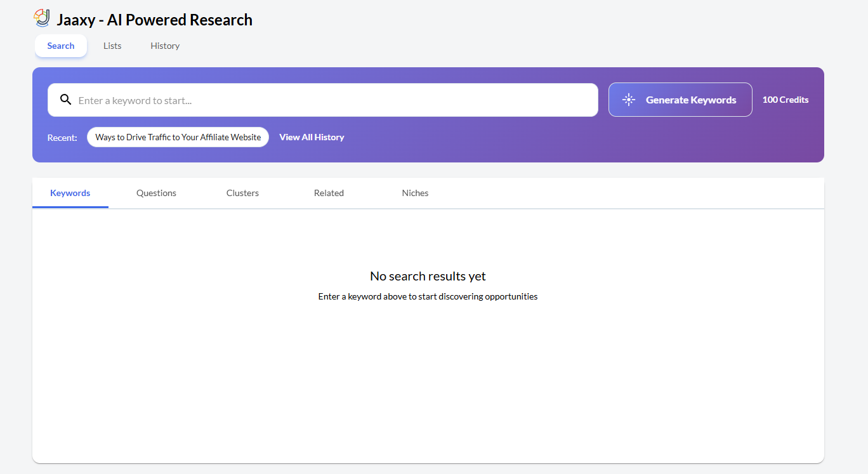
Task: Select the Keywords results tab
Action: coord(70,193)
